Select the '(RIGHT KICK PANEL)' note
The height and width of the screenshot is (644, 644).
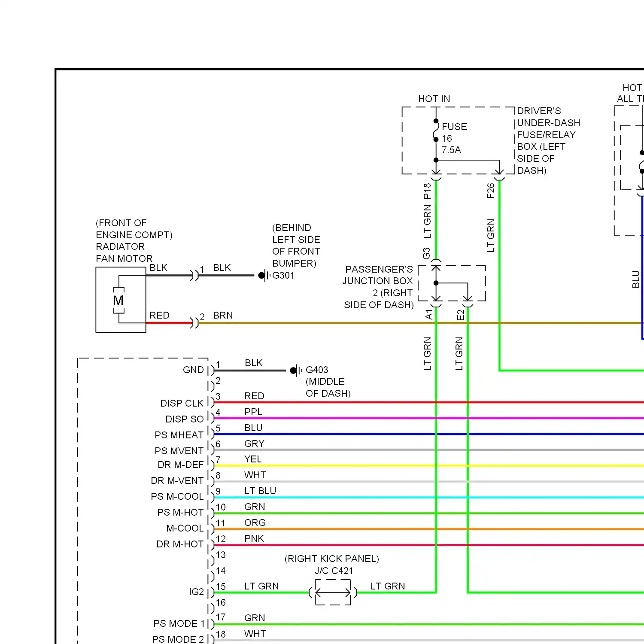[332, 559]
